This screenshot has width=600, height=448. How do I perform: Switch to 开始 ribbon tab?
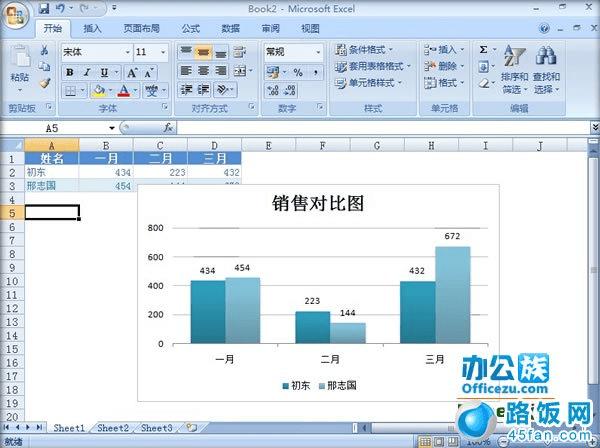click(52, 28)
